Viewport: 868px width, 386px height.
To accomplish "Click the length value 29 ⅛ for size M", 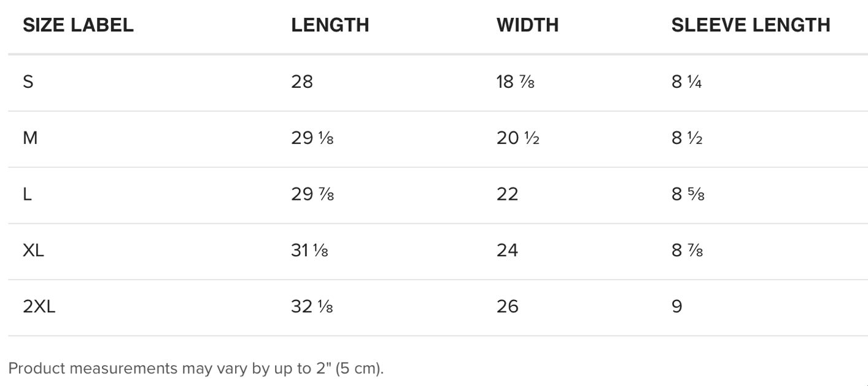I will [312, 138].
